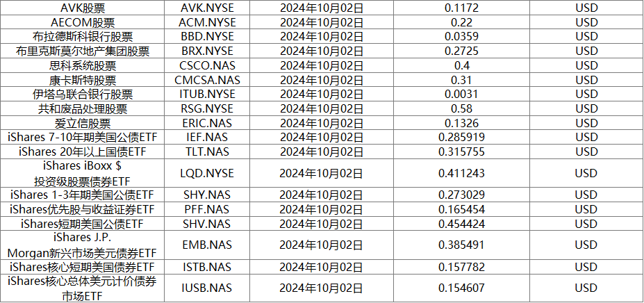Select iShares核心总体美元计价债券市场ETF cell
Viewport: 644px width, 303px height.
[x=83, y=288]
